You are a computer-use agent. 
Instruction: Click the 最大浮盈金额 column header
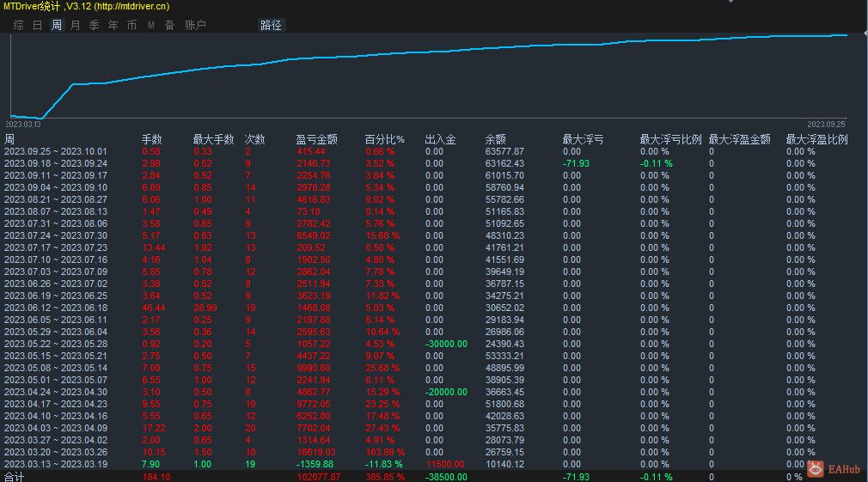coord(740,139)
